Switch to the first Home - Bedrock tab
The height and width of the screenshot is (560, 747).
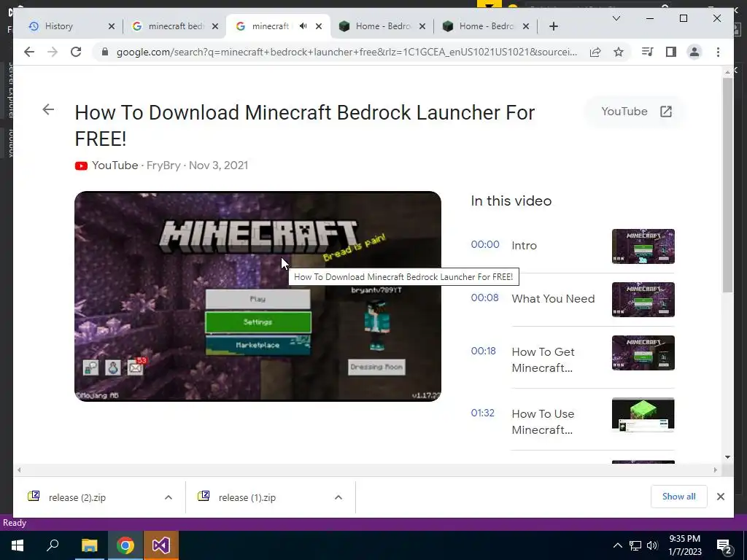[383, 26]
